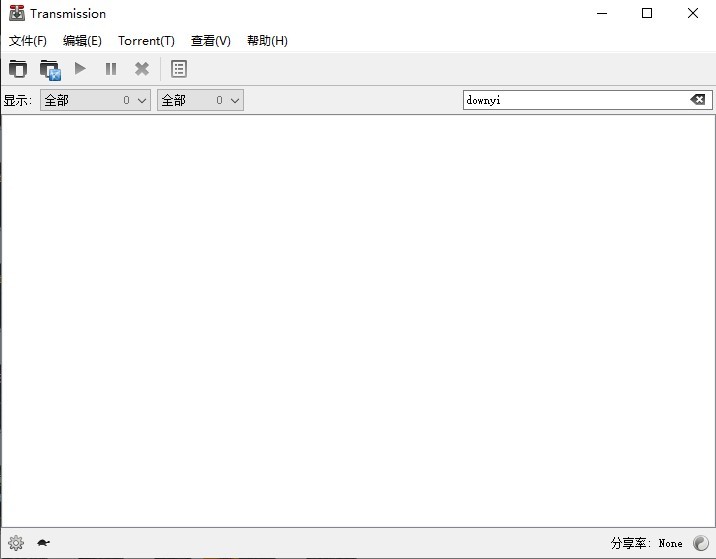Open torrent properties list icon
The image size is (716, 559).
[179, 69]
